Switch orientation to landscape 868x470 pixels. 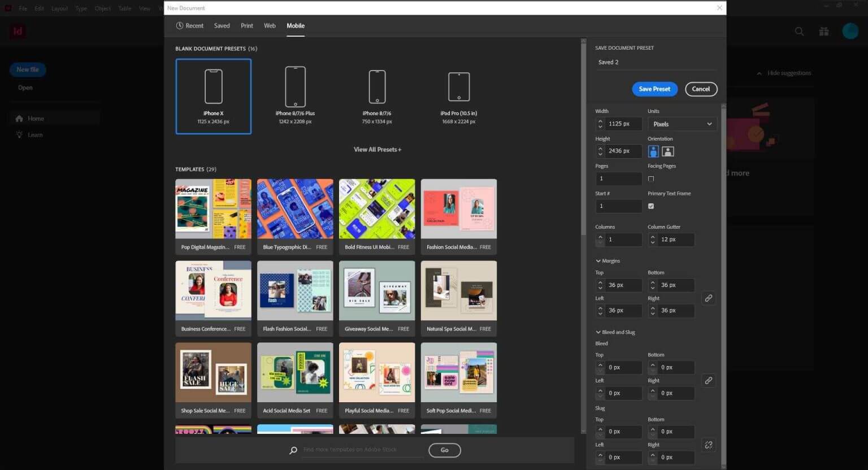click(x=667, y=151)
